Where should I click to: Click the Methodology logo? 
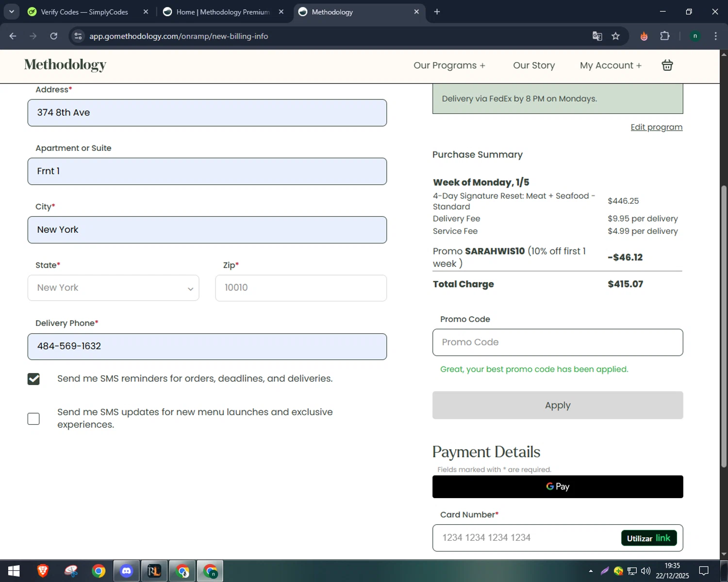point(65,65)
